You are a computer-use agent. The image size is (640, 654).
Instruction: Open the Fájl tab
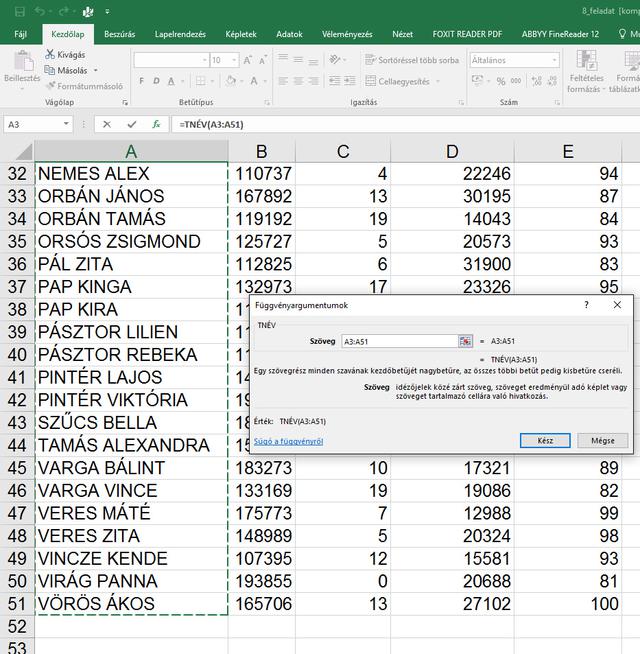tap(20, 34)
